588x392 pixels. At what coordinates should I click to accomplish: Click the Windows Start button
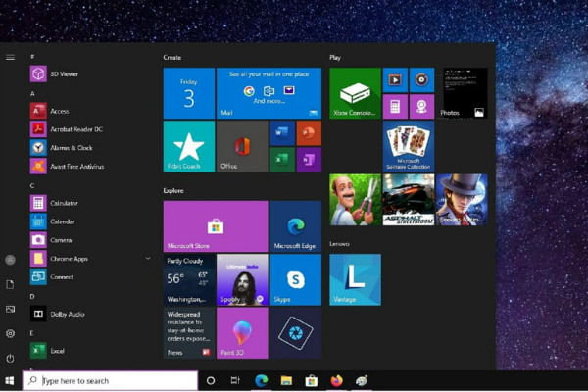10,381
